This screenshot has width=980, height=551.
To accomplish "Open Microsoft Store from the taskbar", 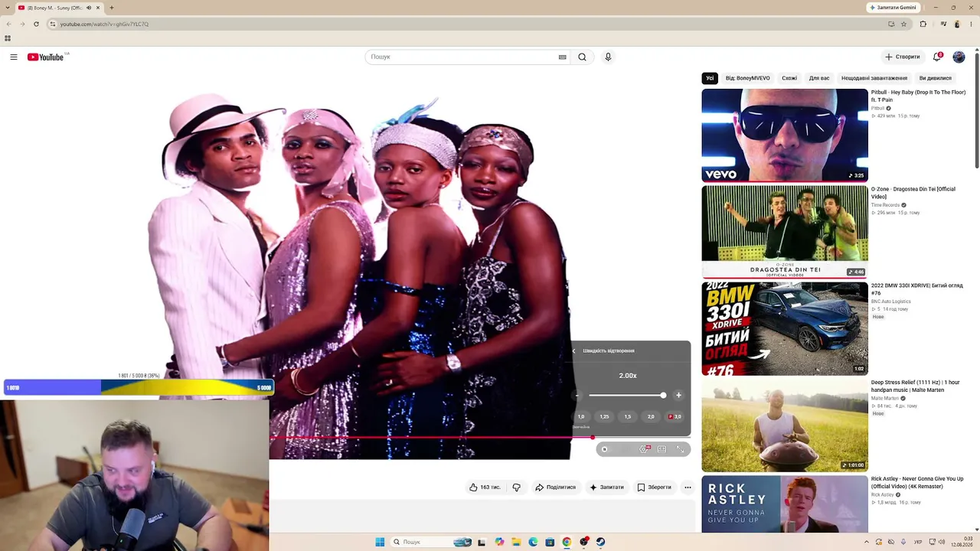I will [x=550, y=542].
